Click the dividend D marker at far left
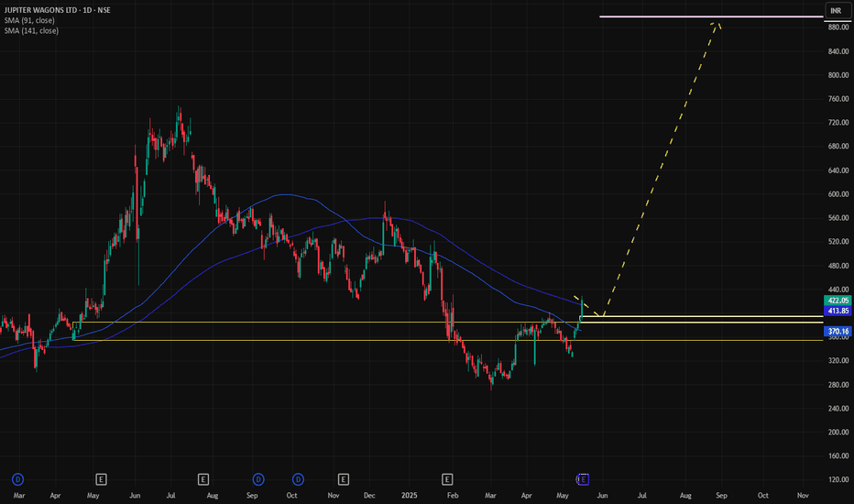Screen dimensions: 854x504 point(18,479)
